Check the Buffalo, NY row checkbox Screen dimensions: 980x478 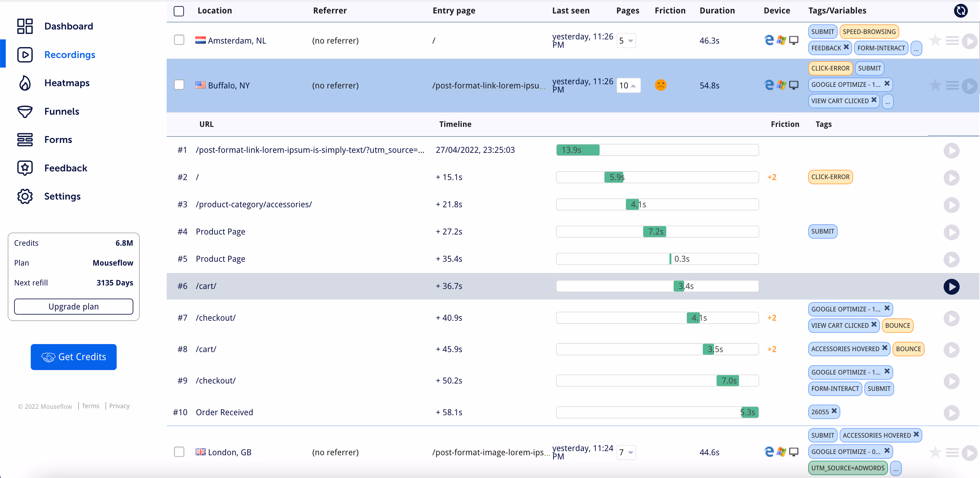point(179,85)
